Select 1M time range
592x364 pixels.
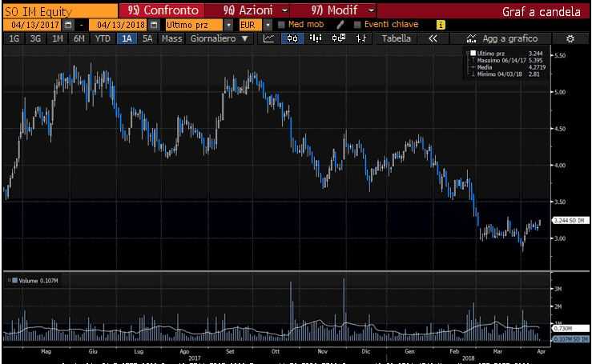point(58,38)
